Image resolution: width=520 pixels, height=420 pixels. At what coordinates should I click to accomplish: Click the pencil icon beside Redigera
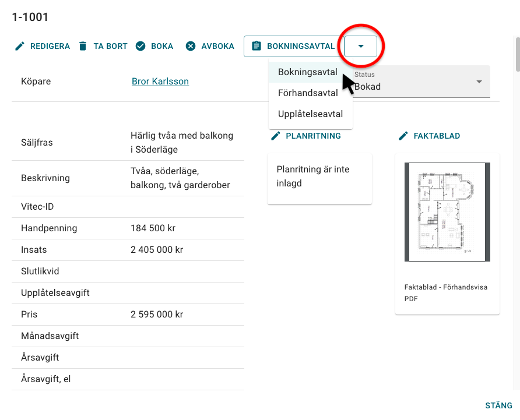click(x=20, y=46)
